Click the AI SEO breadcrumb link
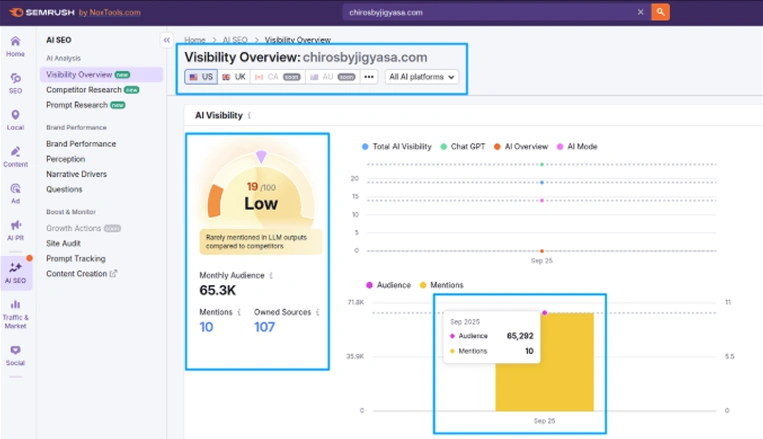The height and width of the screenshot is (439, 763). [x=235, y=40]
